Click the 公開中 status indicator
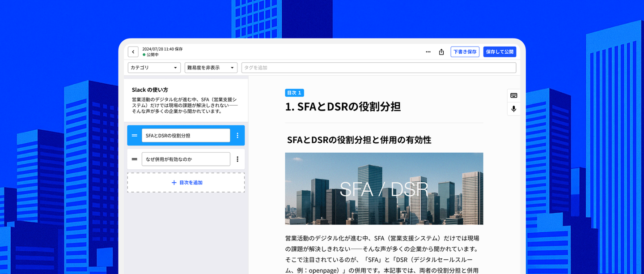This screenshot has width=644, height=274. click(151, 55)
